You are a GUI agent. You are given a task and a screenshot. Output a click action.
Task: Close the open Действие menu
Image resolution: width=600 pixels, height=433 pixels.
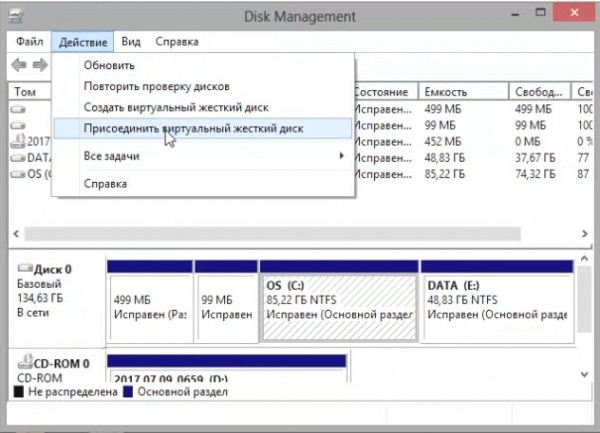(83, 42)
